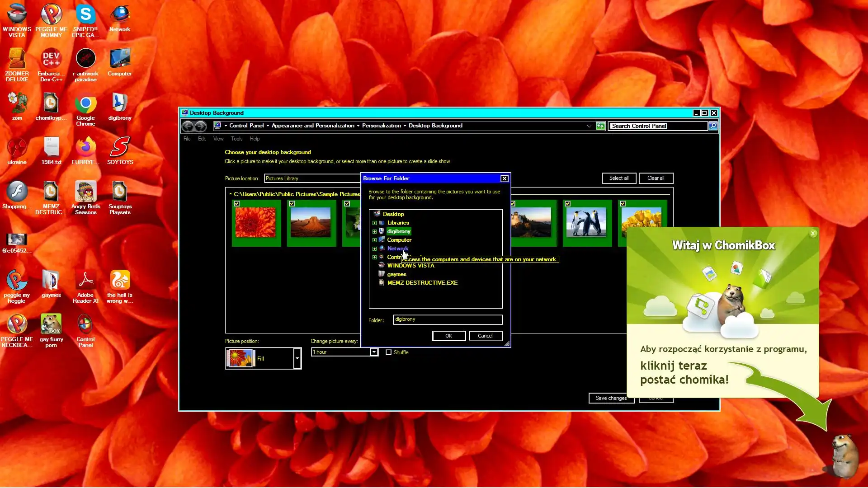Image resolution: width=868 pixels, height=488 pixels.
Task: Uncheck the red flower picture checkbox
Action: tap(237, 204)
